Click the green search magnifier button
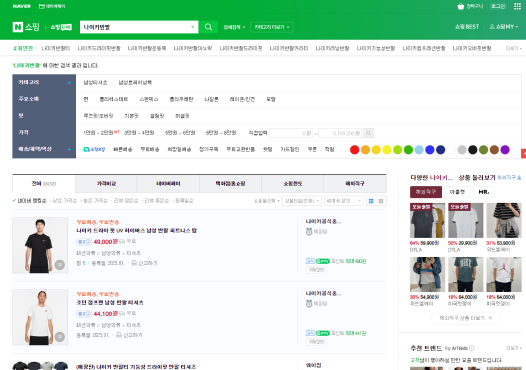 pyautogui.click(x=208, y=27)
